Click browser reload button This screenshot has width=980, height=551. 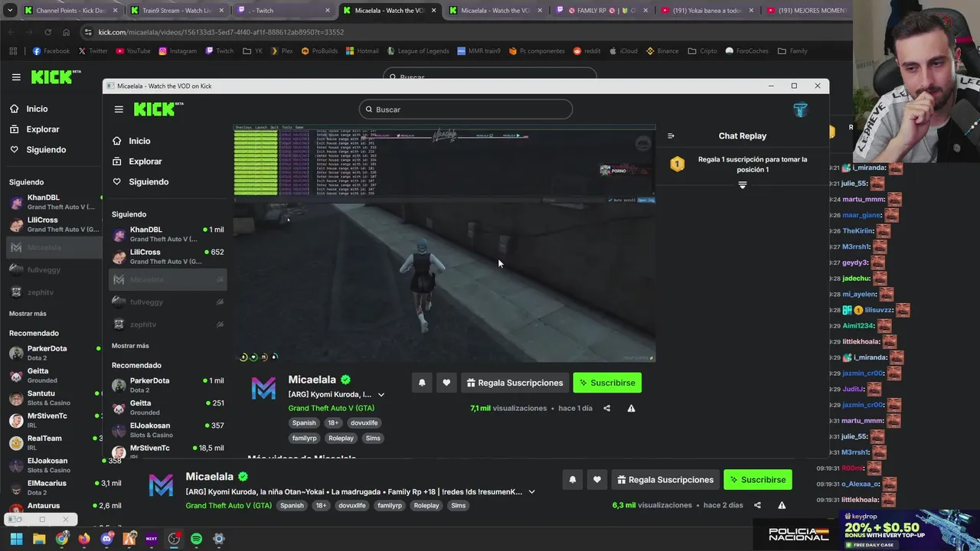click(47, 32)
